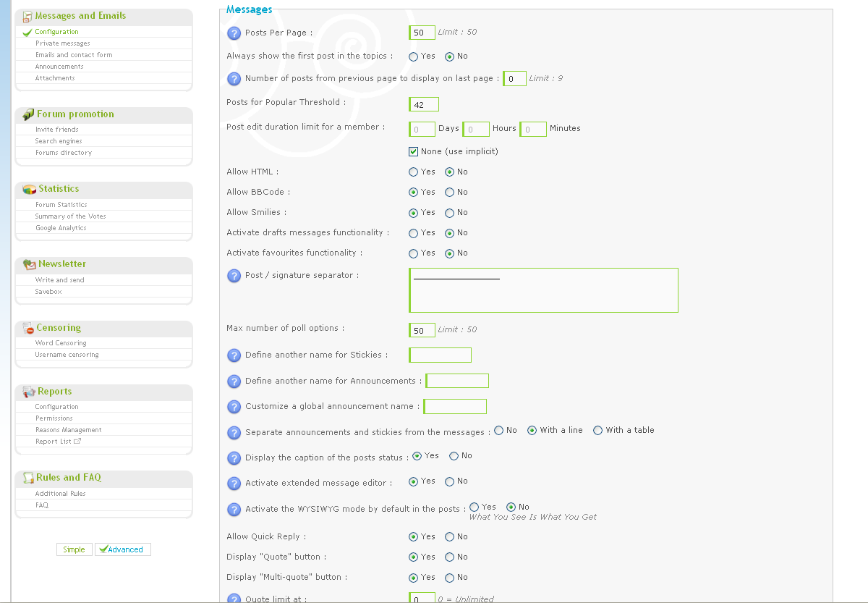Image resolution: width=868 pixels, height=603 pixels.
Task: Click help icon for Customize a global announcement name
Action: (x=234, y=407)
